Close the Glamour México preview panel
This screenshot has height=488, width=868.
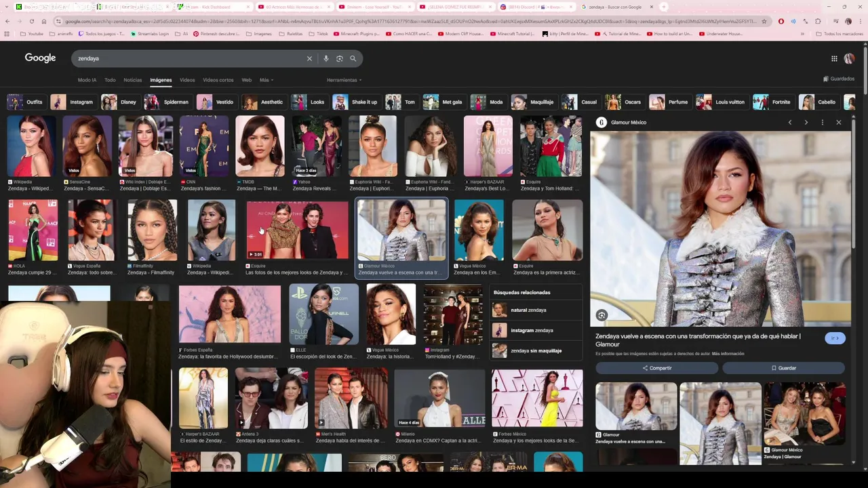839,123
